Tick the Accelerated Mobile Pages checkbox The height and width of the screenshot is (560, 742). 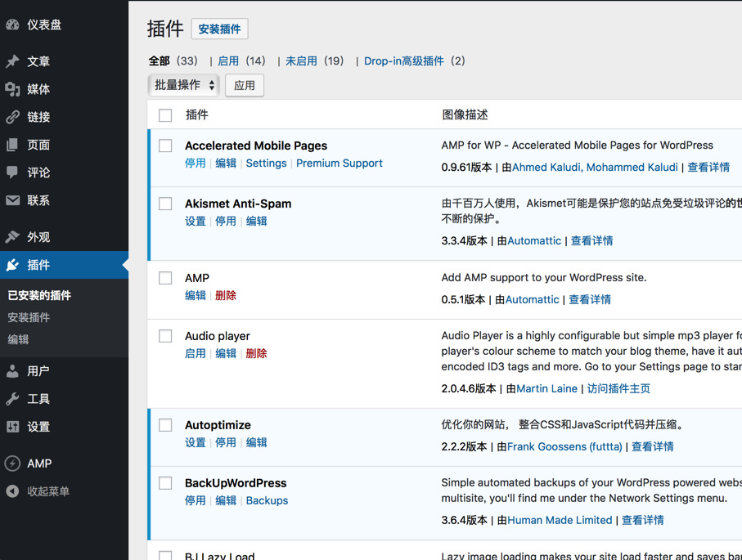165,146
